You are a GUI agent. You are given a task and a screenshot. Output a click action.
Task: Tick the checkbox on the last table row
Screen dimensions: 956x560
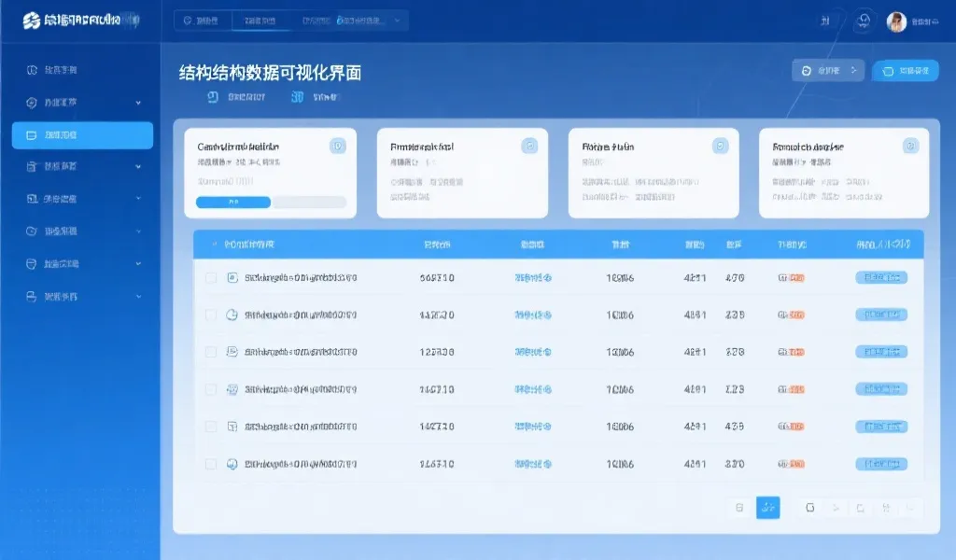pyautogui.click(x=210, y=464)
